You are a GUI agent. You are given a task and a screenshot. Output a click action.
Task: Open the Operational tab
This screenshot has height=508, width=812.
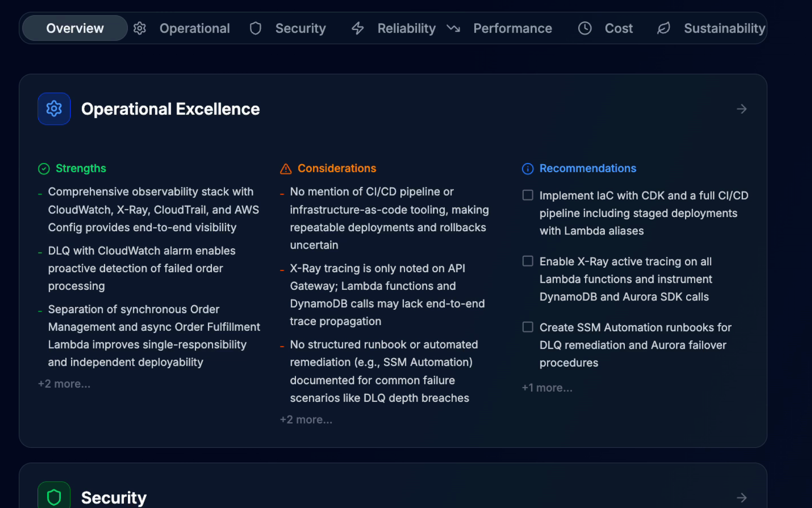coord(194,28)
